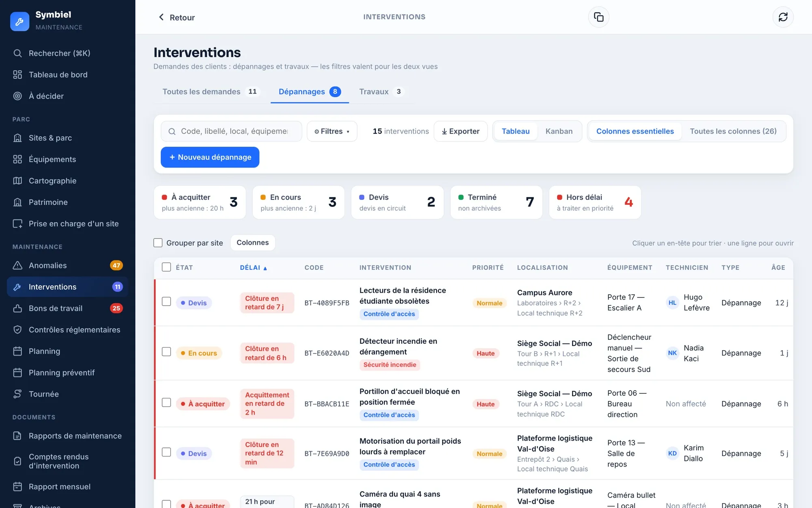Open the Terminé status card
Viewport: 812px width, 508px height.
(496, 202)
